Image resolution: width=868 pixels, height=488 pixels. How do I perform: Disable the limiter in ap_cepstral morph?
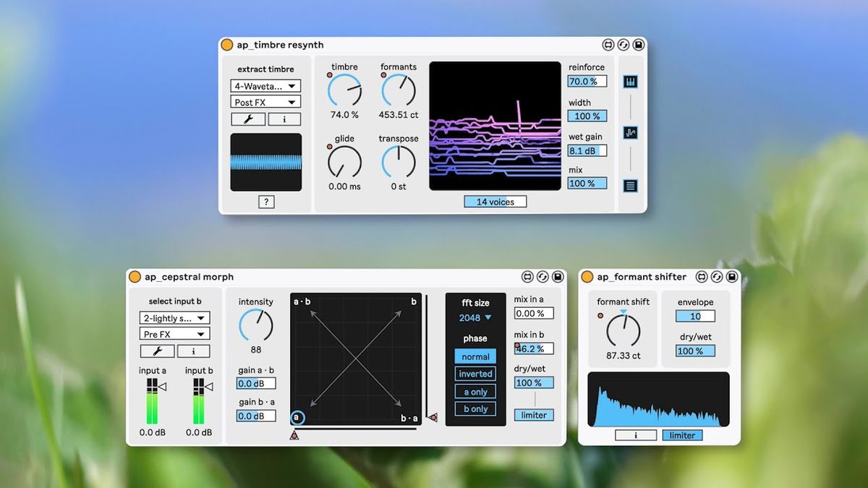(535, 415)
